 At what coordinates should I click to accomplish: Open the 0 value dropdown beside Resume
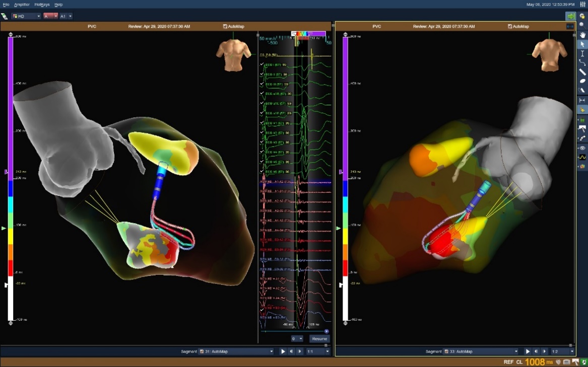(x=297, y=339)
